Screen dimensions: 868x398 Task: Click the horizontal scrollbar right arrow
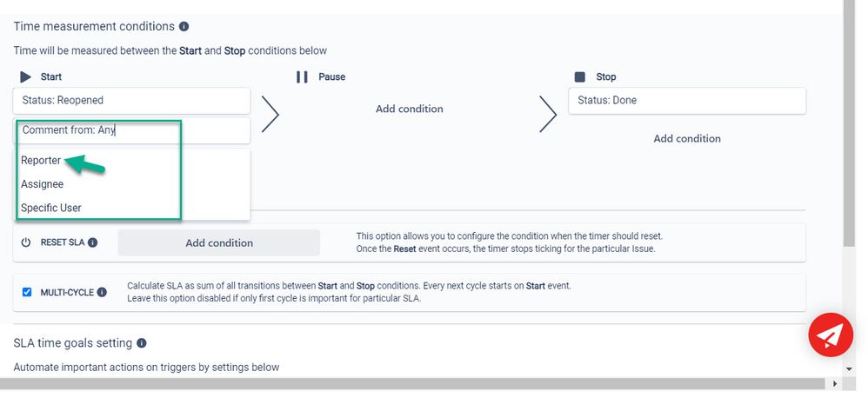coord(836,384)
